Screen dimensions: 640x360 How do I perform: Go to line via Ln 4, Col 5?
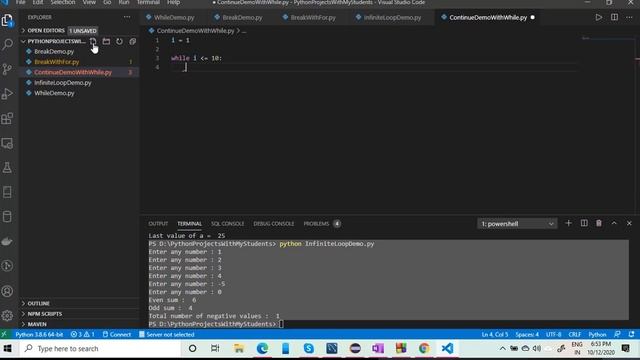(x=495, y=334)
